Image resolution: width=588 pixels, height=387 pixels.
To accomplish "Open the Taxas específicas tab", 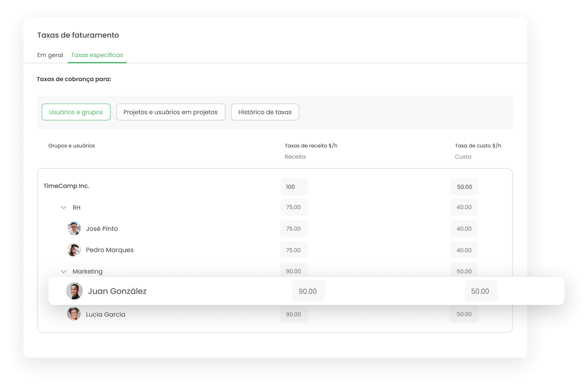I will tap(97, 55).
